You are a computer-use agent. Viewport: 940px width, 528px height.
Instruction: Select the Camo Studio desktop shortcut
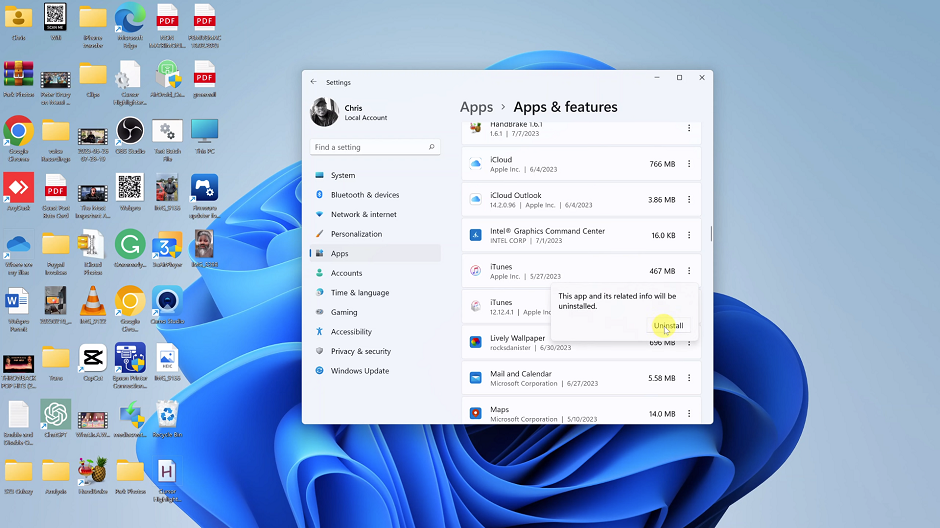167,305
